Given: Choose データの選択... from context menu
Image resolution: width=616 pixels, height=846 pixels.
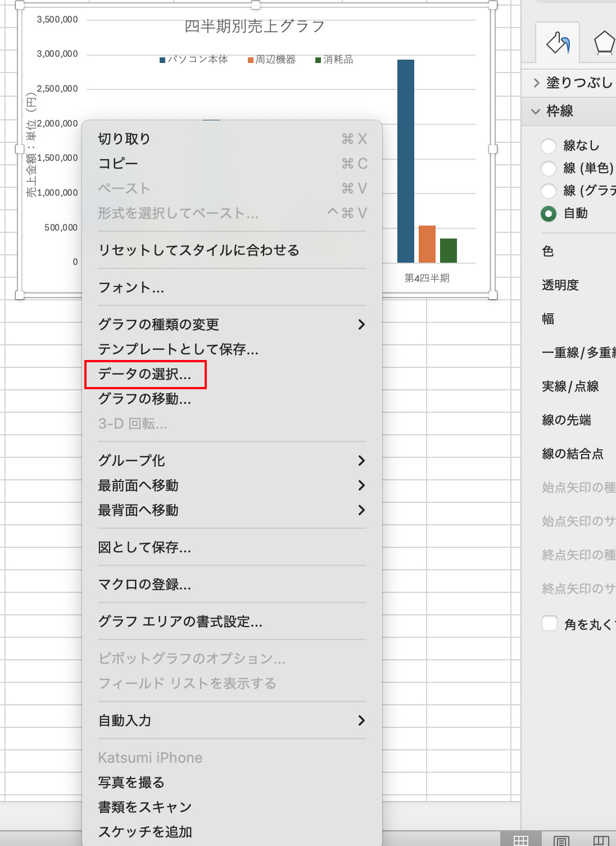Looking at the screenshot, I should pyautogui.click(x=145, y=375).
